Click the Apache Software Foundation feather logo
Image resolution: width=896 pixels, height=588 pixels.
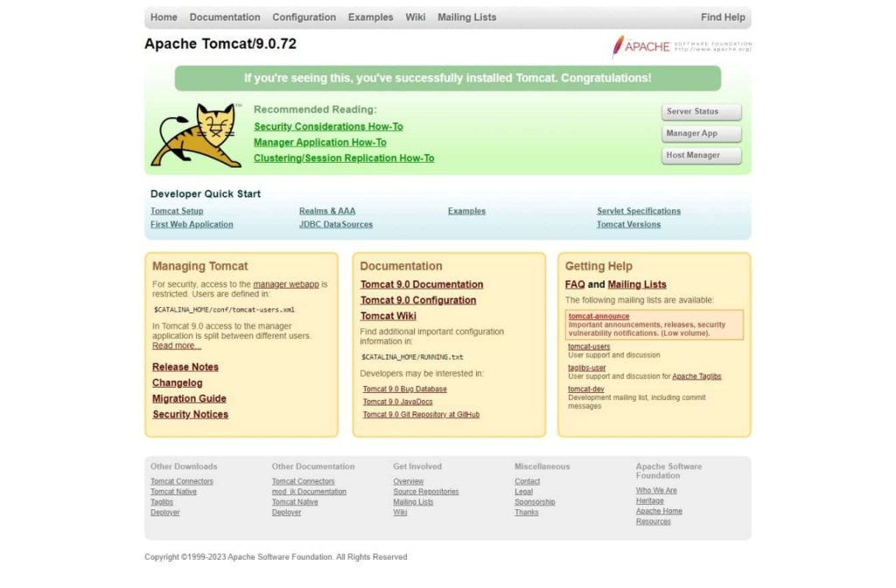[682, 46]
